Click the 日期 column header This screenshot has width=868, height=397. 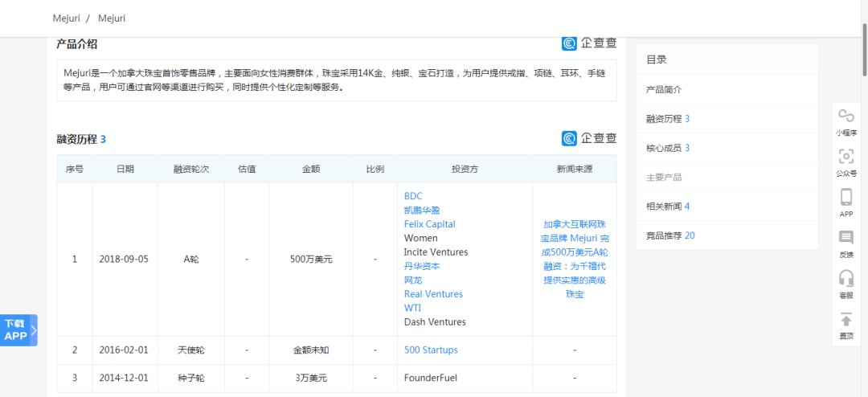[x=125, y=169]
